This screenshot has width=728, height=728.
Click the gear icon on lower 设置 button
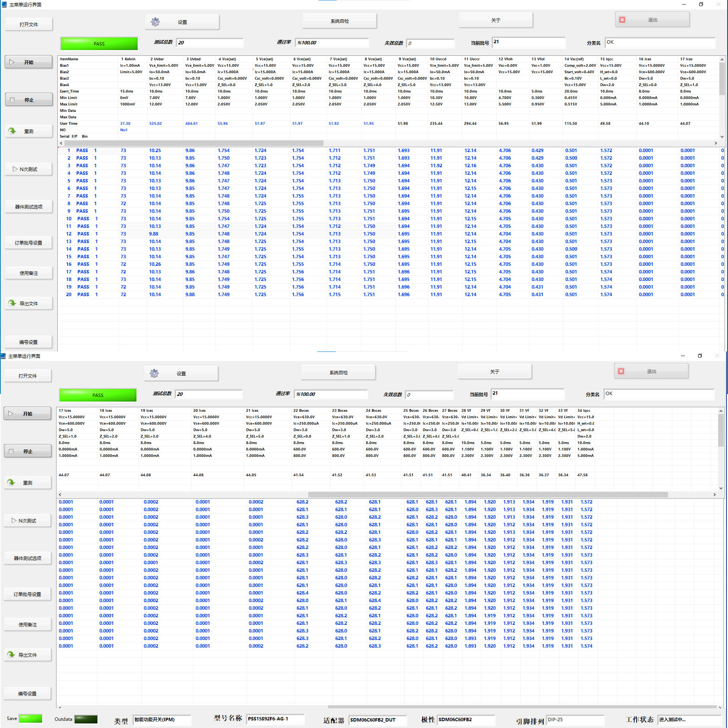pyautogui.click(x=154, y=373)
